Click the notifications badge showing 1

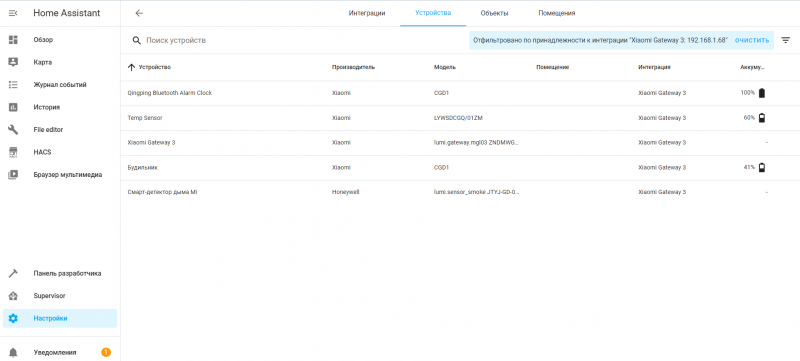[x=106, y=352]
